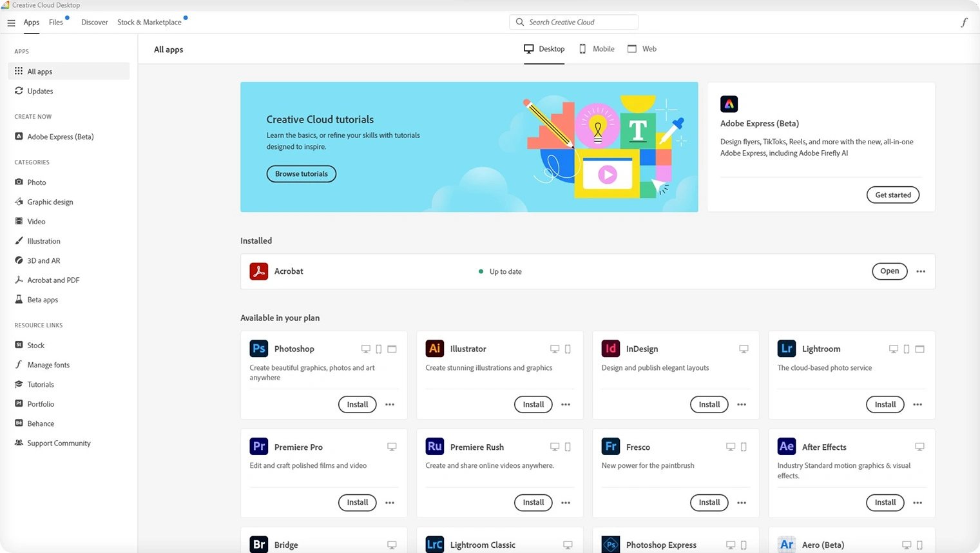Switch to the Mobile tab

(x=597, y=49)
